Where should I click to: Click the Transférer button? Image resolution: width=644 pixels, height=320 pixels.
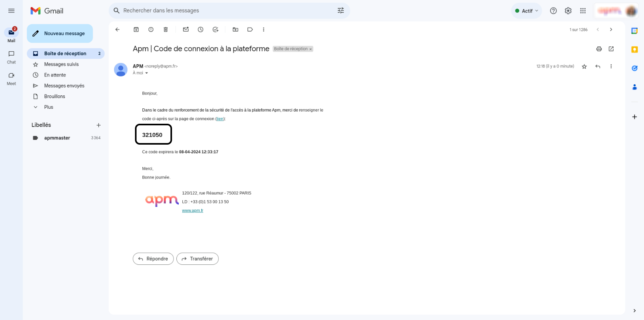197,259
